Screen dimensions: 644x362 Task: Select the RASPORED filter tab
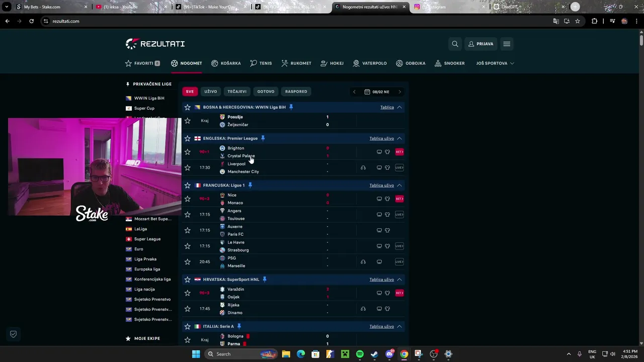coord(296,92)
